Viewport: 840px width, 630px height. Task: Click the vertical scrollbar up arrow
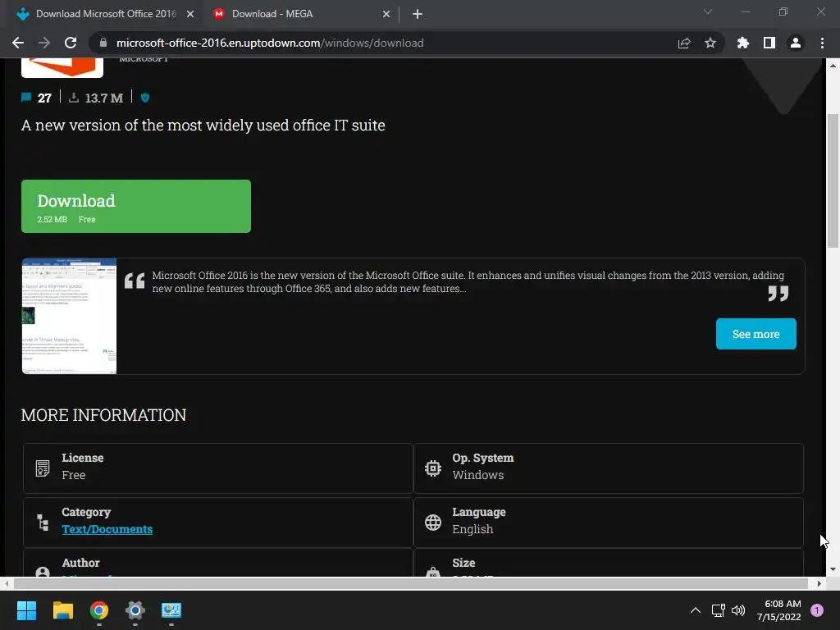[833, 66]
